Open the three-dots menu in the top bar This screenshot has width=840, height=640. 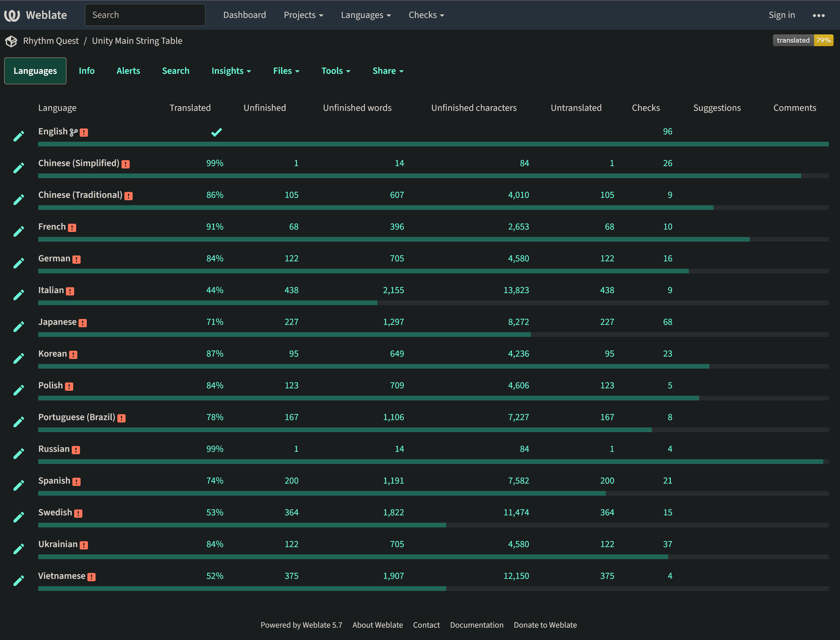pos(819,16)
